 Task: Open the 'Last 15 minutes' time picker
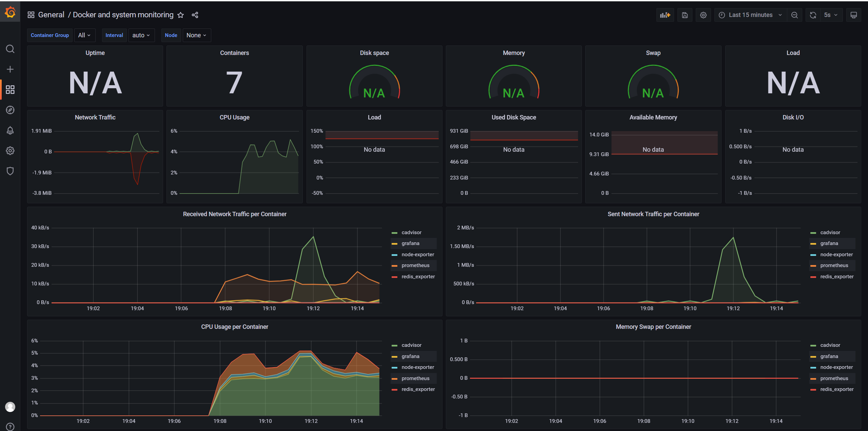pyautogui.click(x=750, y=15)
